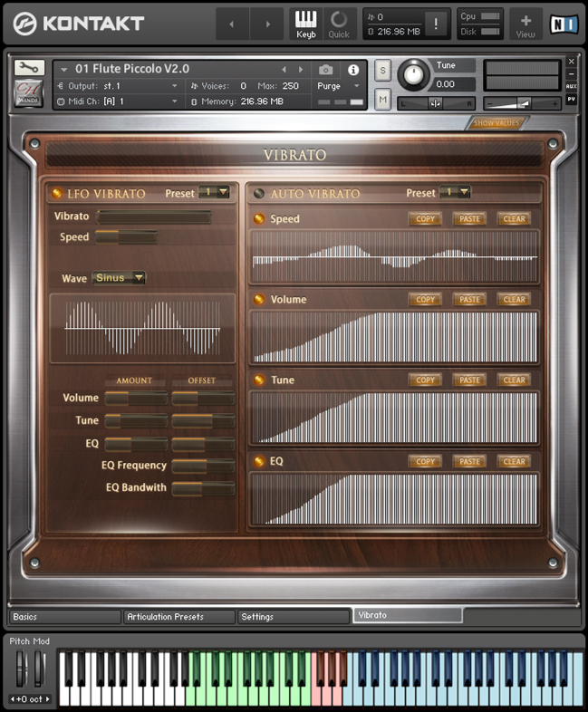588x712 pixels.
Task: Toggle the Auto Vibrato EQ curve
Action: tap(259, 461)
